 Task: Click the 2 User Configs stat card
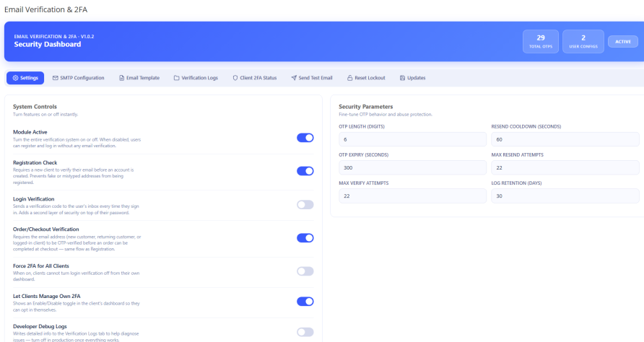(583, 41)
